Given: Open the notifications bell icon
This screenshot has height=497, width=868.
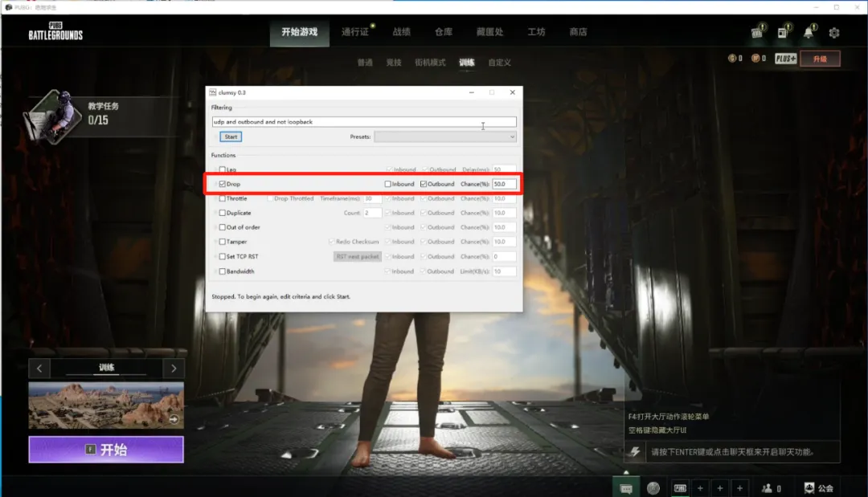Looking at the screenshot, I should pyautogui.click(x=809, y=32).
